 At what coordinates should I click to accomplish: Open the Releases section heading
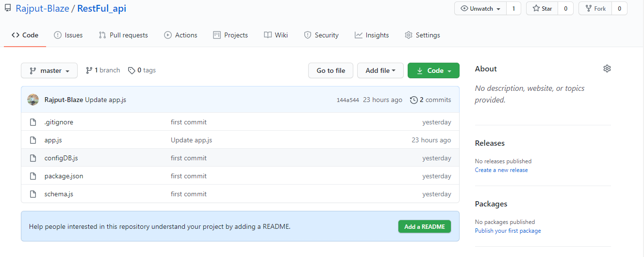click(490, 143)
